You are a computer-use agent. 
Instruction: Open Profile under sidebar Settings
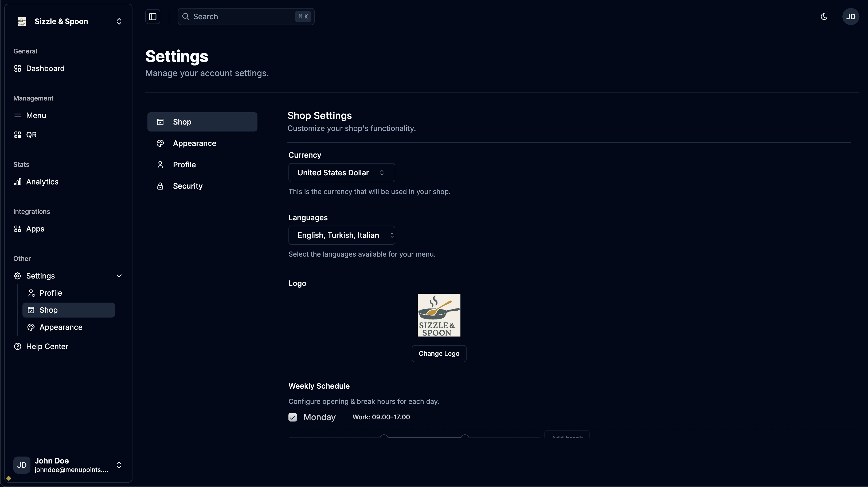click(50, 293)
